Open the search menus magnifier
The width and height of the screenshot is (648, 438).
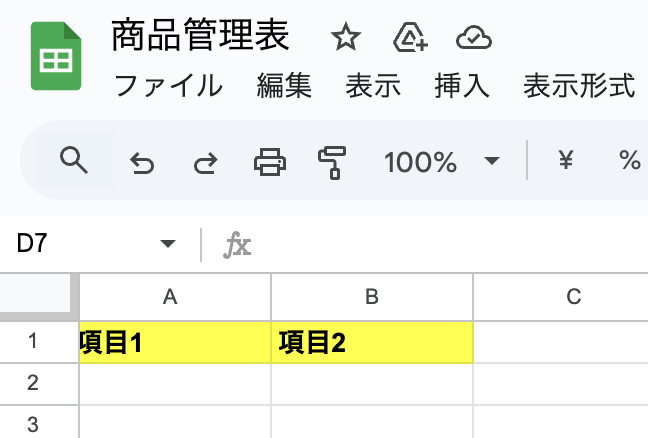click(74, 160)
